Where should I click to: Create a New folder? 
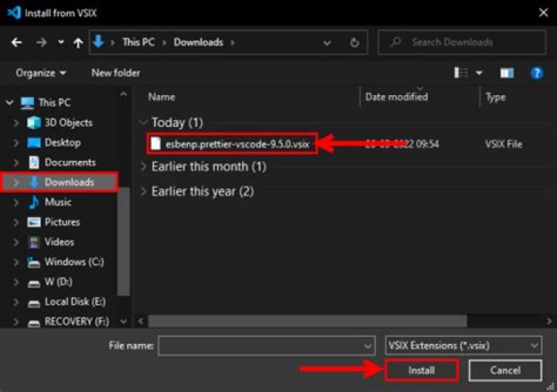(115, 73)
